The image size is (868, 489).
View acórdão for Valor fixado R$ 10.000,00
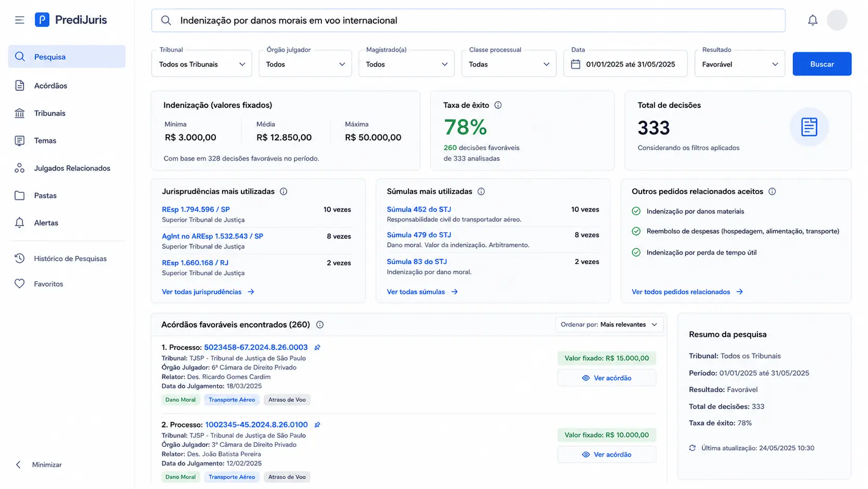point(607,455)
